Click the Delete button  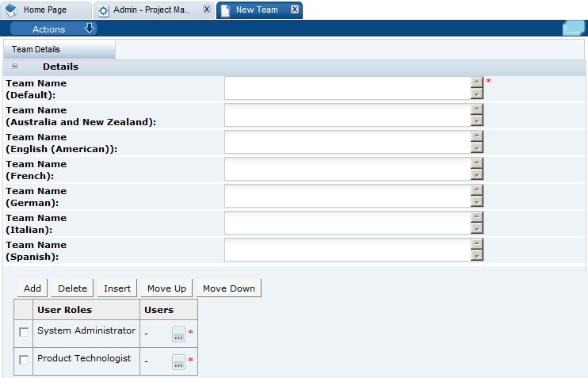point(72,288)
